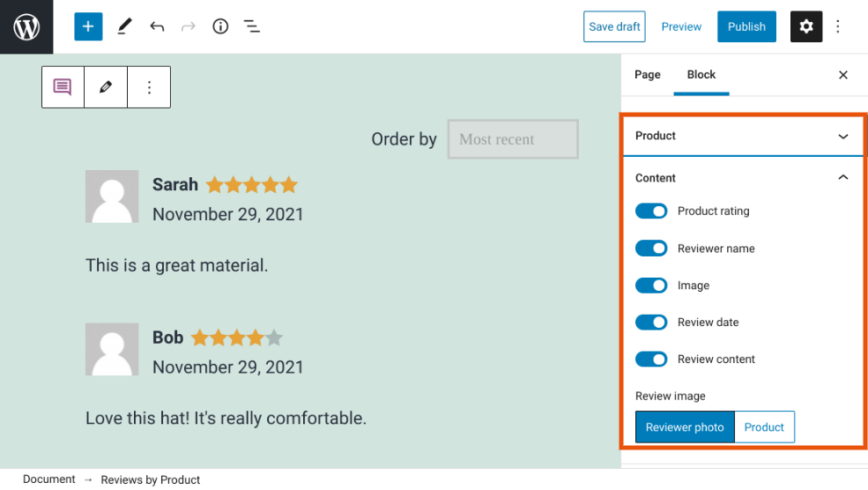Open the document details info icon
Viewport: 868px width, 490px height.
220,26
